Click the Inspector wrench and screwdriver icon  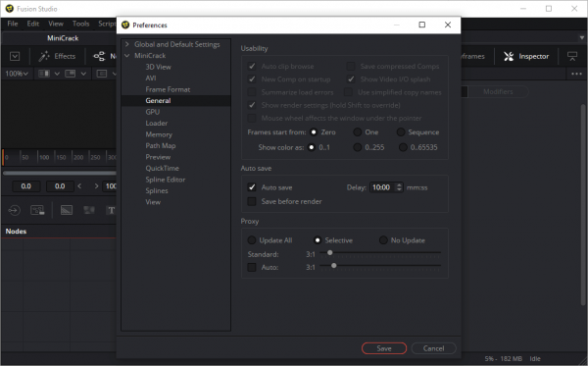[x=509, y=56]
